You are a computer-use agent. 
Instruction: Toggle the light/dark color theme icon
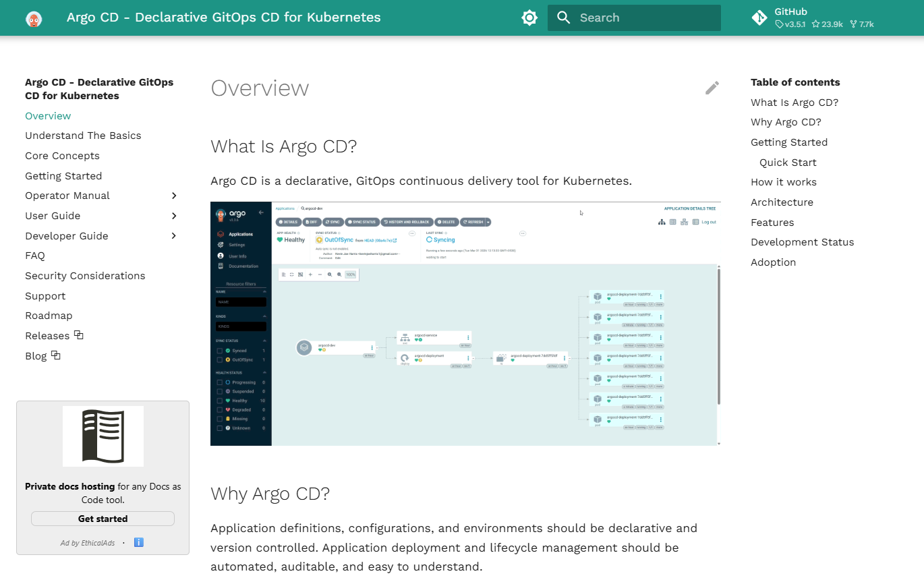pyautogui.click(x=529, y=18)
